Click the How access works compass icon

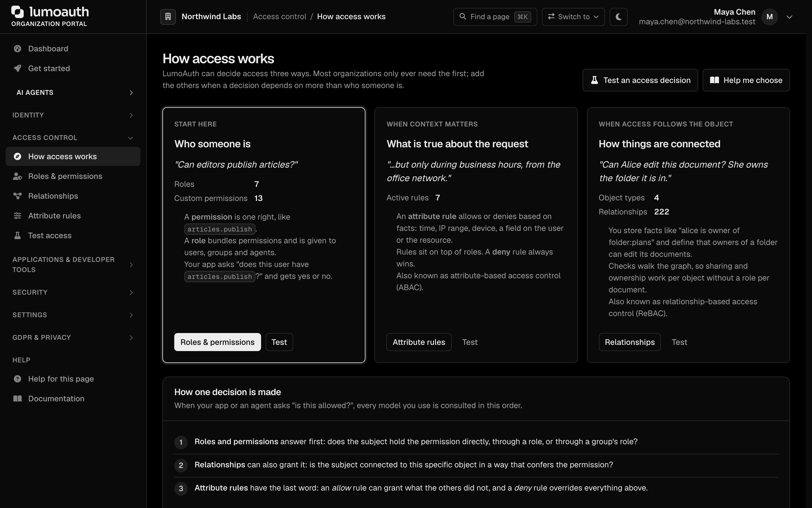pos(17,157)
